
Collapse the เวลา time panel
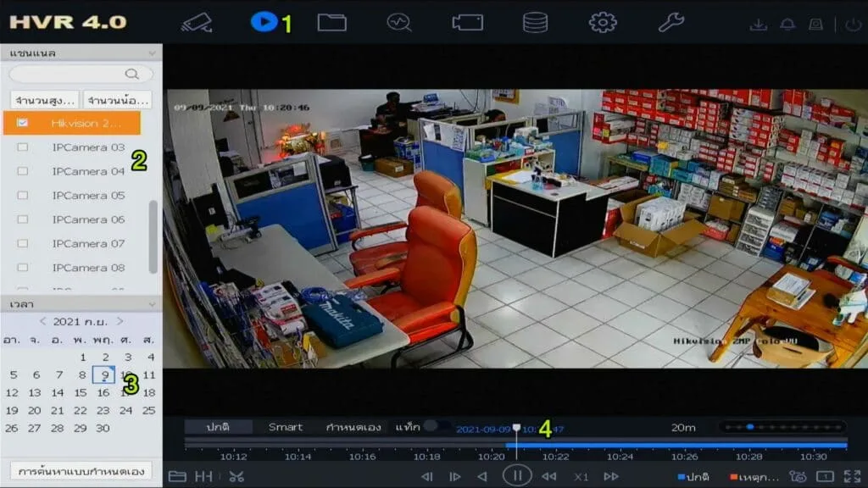click(x=152, y=303)
